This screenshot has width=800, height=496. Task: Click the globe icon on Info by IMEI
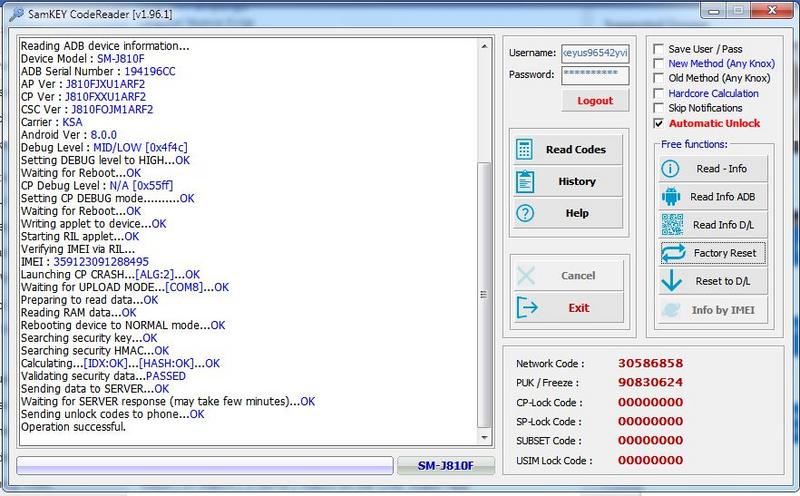[x=670, y=310]
